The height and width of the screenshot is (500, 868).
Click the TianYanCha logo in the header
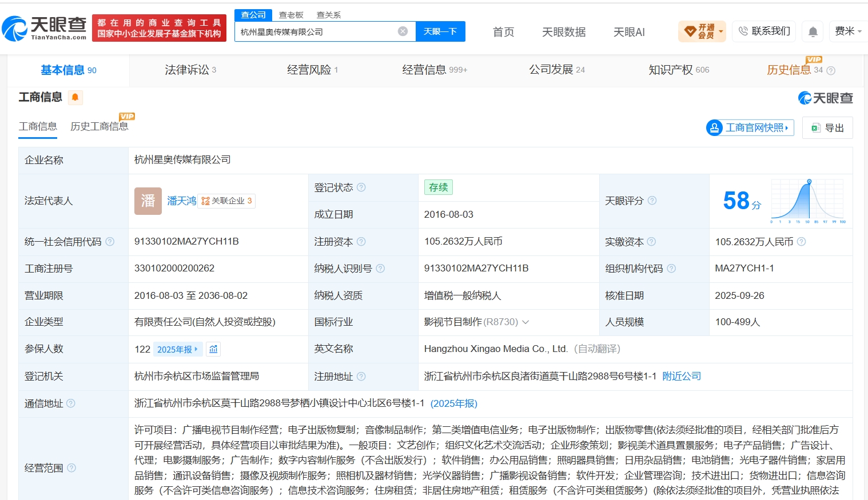pyautogui.click(x=45, y=28)
